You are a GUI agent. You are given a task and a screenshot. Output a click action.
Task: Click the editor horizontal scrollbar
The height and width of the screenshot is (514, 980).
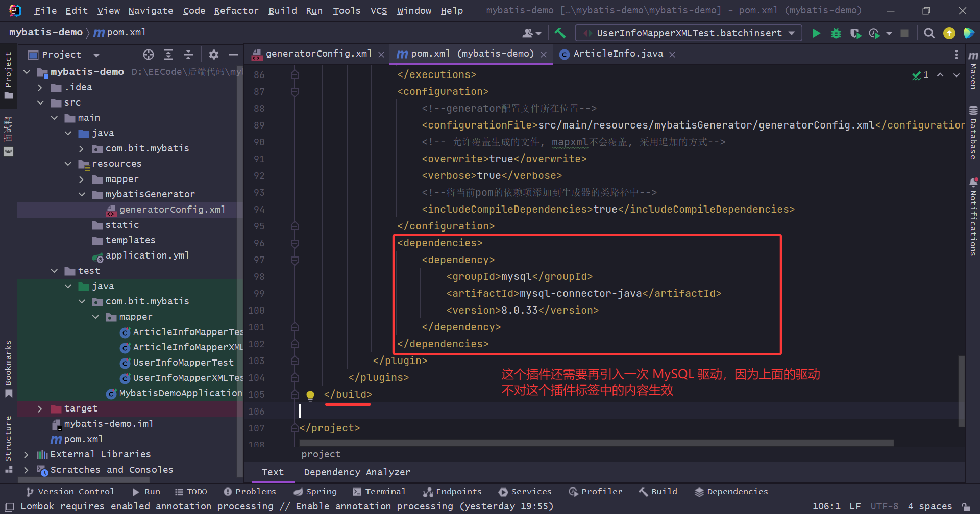point(596,443)
